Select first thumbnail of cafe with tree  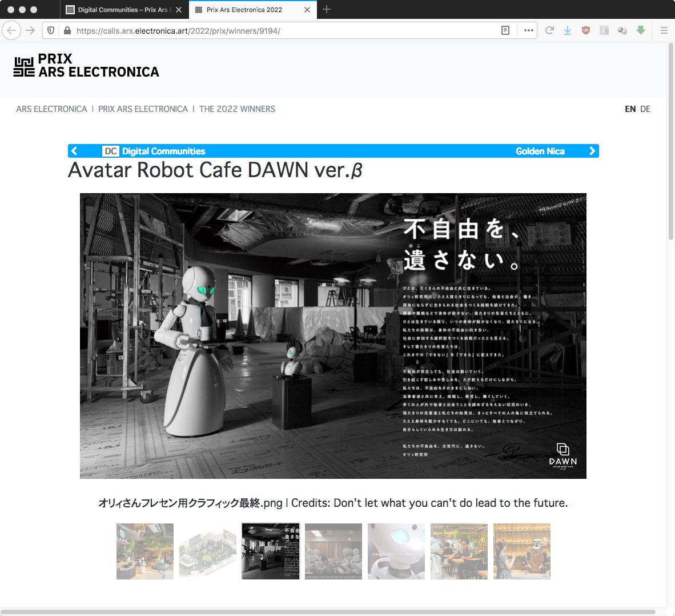[x=145, y=551]
